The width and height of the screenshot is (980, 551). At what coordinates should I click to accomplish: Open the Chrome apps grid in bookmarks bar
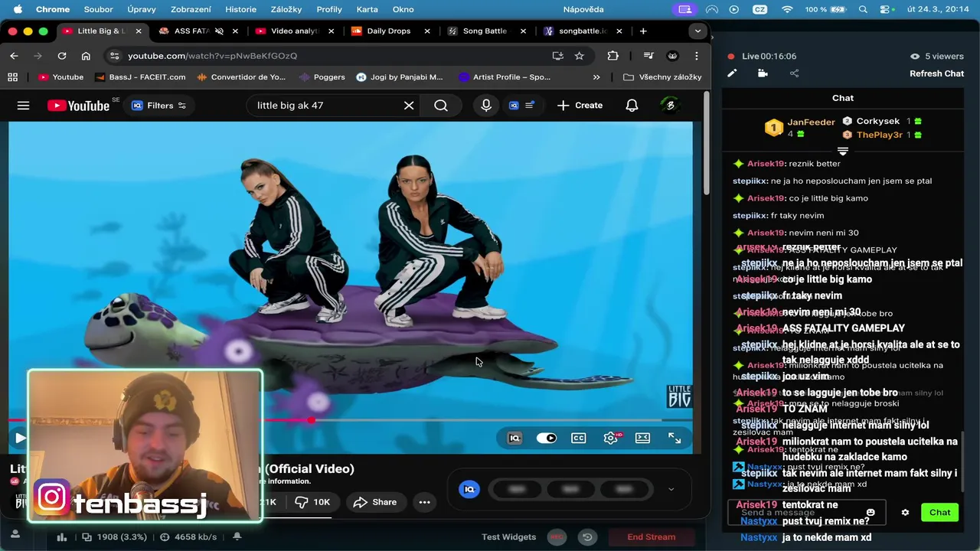coord(12,77)
